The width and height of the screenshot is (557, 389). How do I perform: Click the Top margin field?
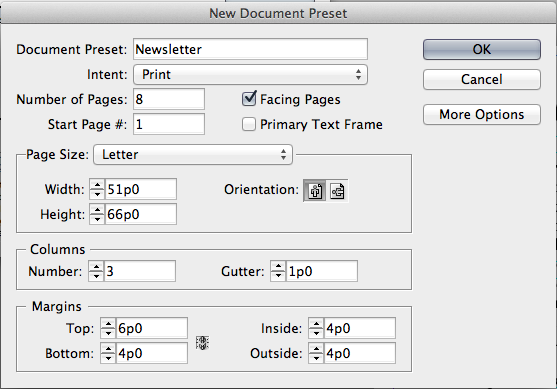pyautogui.click(x=152, y=328)
